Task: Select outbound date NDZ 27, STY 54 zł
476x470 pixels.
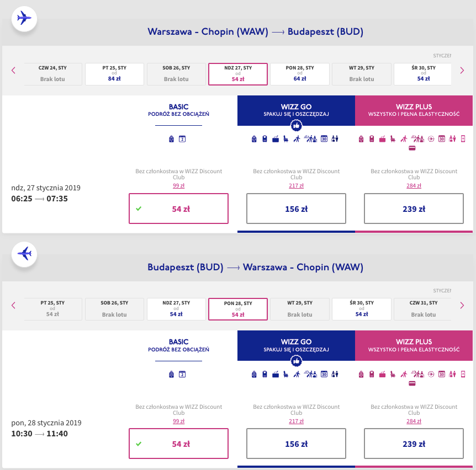Action: (238, 74)
